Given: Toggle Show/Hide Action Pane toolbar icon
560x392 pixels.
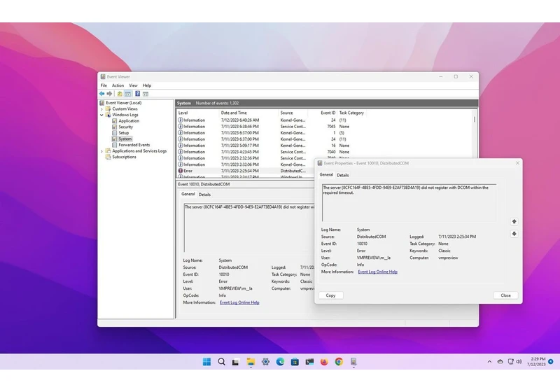Looking at the screenshot, I should 146,94.
